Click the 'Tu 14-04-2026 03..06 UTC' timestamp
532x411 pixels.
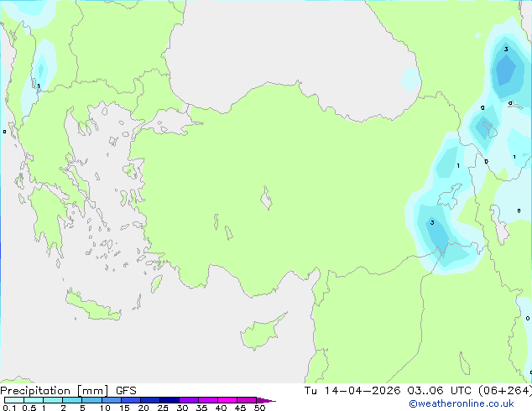(388, 391)
